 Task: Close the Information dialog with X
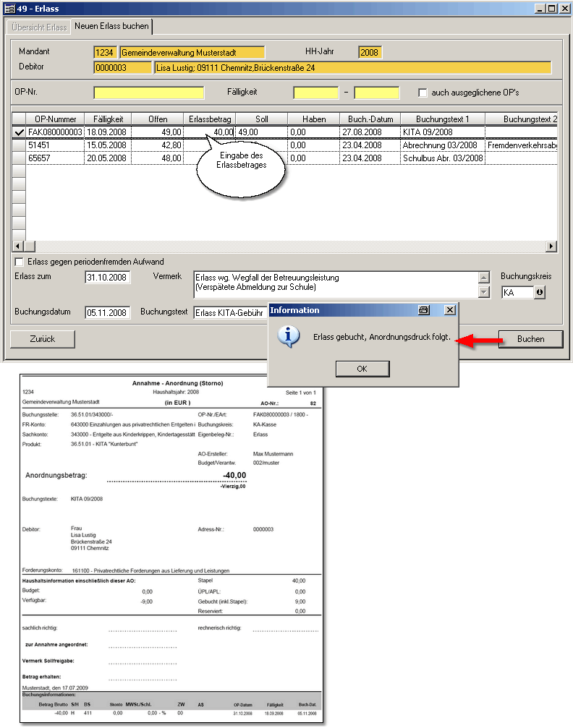point(449,310)
